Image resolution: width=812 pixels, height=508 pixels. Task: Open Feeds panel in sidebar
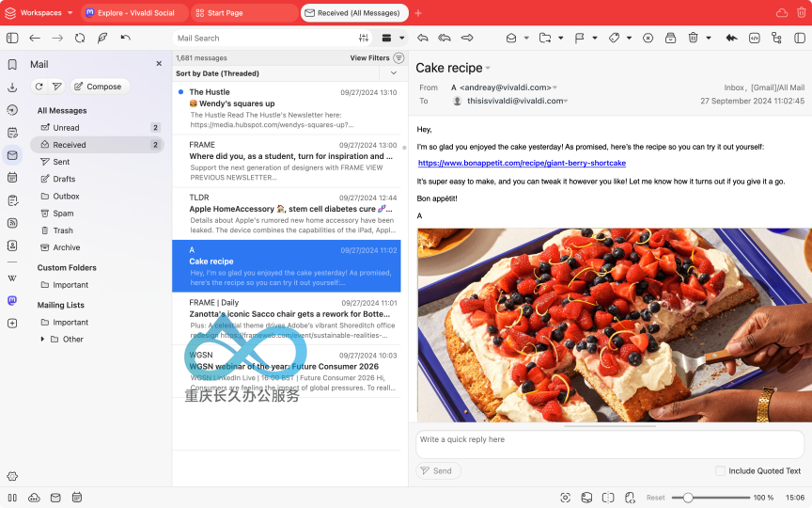click(12, 223)
